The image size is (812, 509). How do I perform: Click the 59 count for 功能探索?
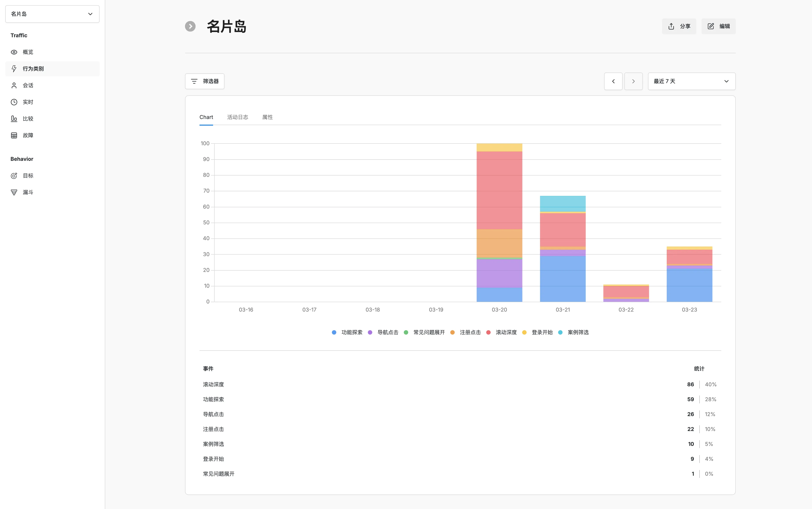point(690,399)
